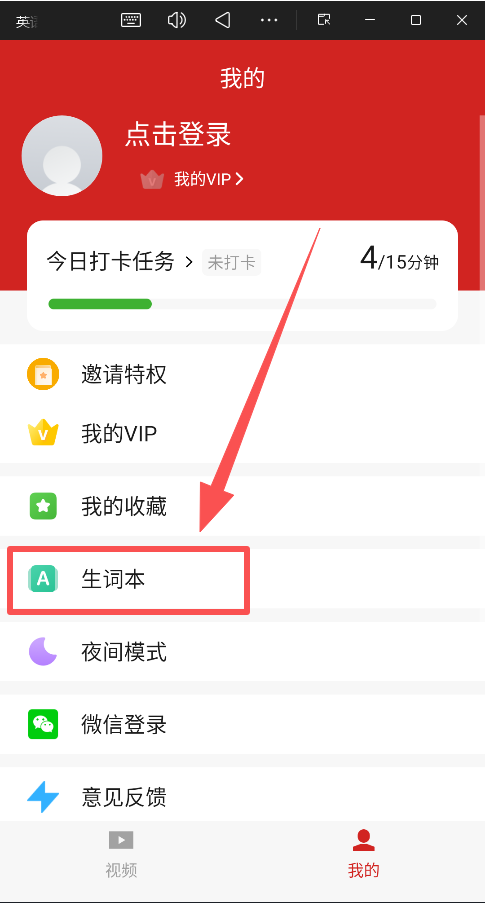Tap 点击登录 to log in

point(178,135)
